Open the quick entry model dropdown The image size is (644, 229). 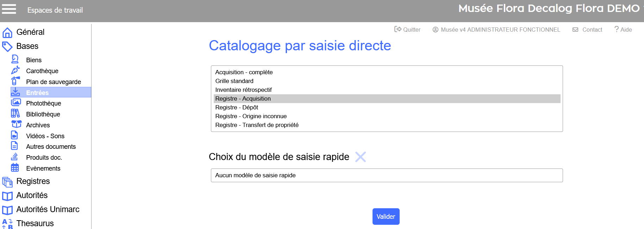(387, 175)
